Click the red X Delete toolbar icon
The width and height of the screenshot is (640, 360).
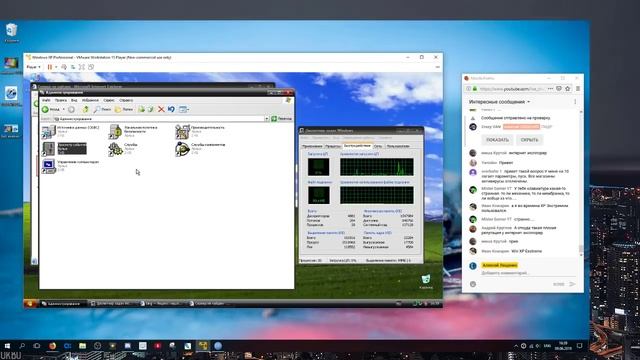161,109
